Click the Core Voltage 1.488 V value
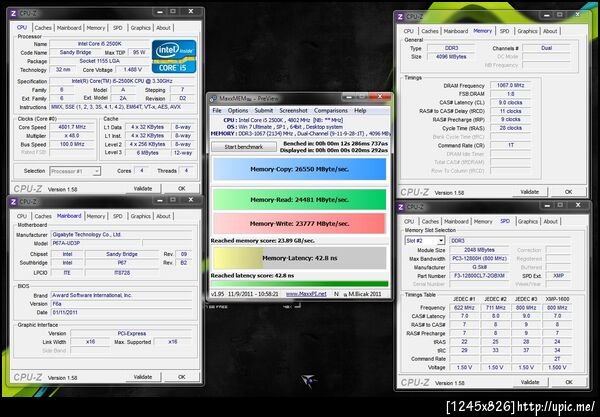 coord(132,70)
